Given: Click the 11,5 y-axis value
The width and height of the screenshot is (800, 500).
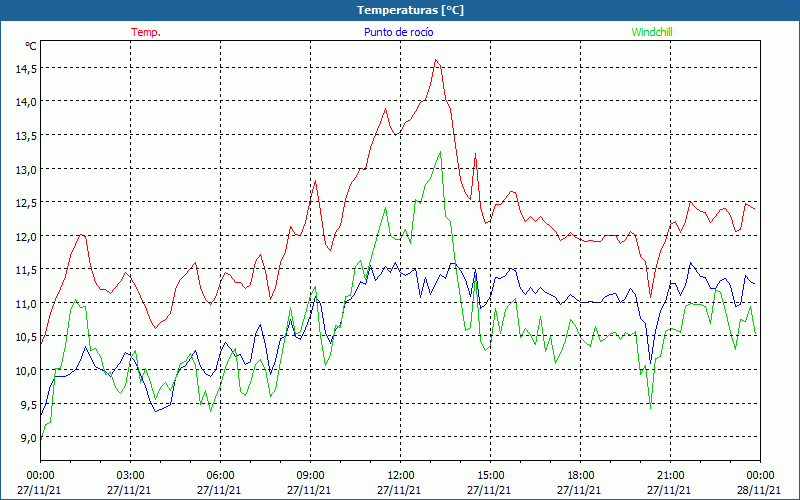Looking at the screenshot, I should [x=26, y=270].
